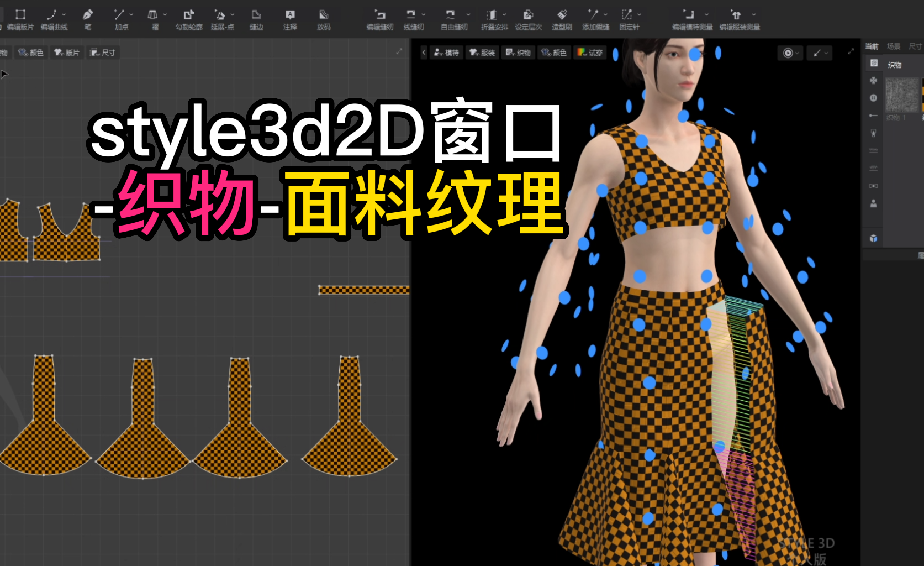Choose the 缝边 seam allowance tool
Image resolution: width=924 pixels, height=566 pixels.
tap(256, 19)
